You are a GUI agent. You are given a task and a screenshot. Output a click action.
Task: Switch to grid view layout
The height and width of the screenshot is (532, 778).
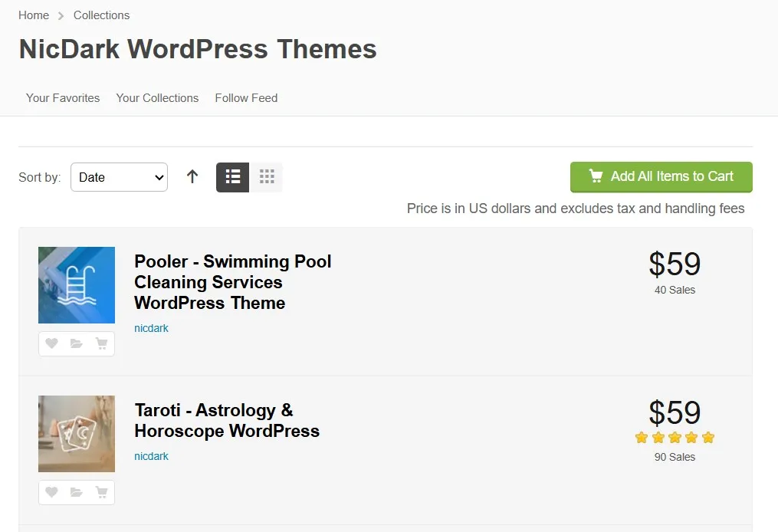(267, 177)
